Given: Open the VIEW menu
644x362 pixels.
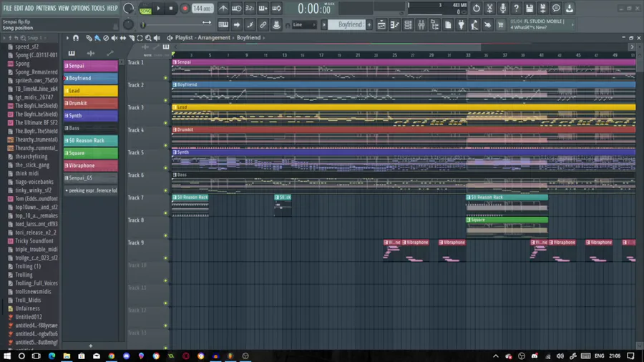Looking at the screenshot, I should [63, 8].
